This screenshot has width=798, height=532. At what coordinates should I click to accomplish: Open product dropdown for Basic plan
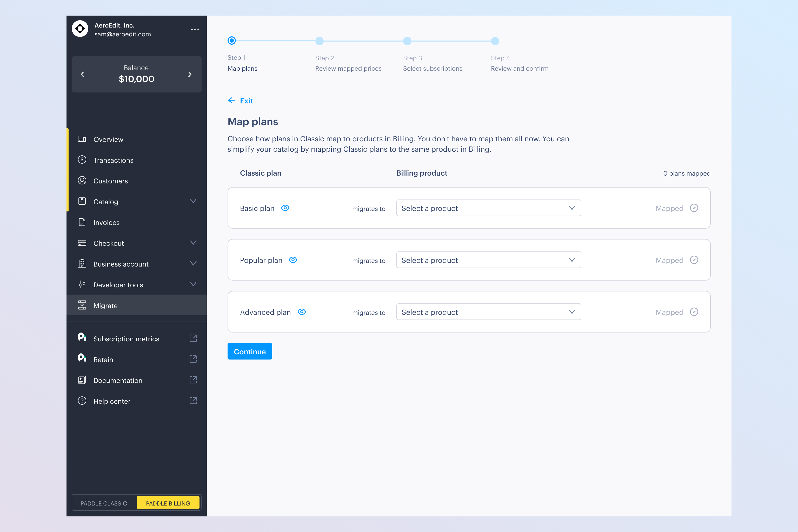click(x=488, y=208)
